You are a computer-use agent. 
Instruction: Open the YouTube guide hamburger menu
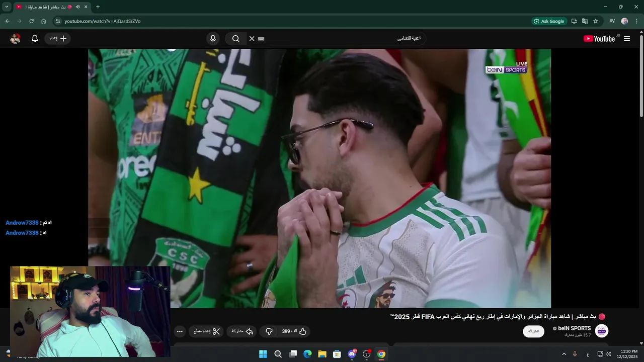pyautogui.click(x=627, y=39)
